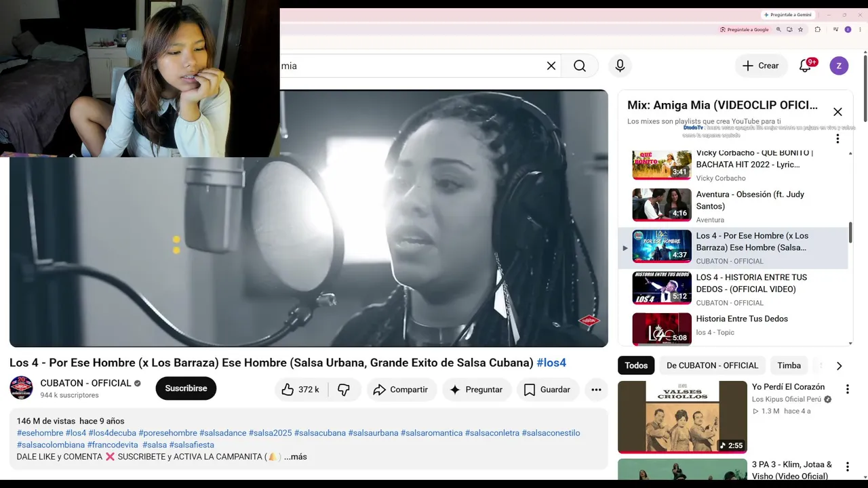Click Pregúntale a Google in address bar

pyautogui.click(x=745, y=30)
